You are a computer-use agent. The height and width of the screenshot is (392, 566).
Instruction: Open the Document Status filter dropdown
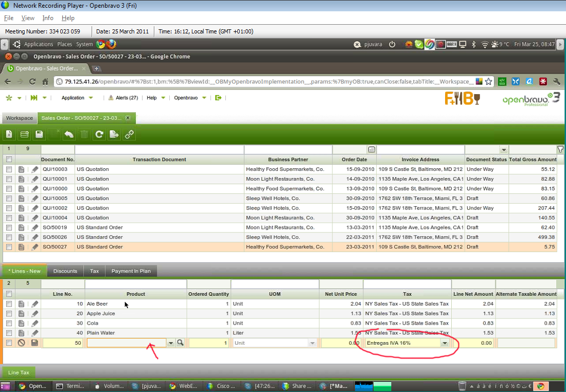point(504,150)
